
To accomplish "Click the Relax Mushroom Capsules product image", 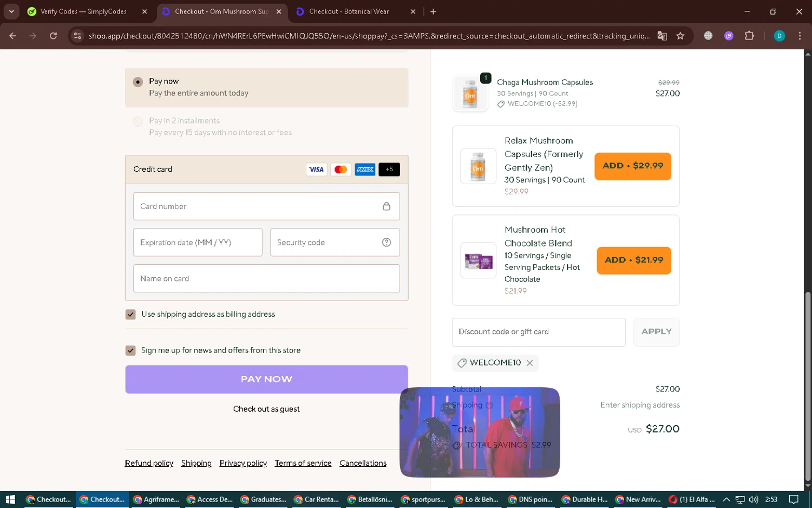I will click(478, 166).
